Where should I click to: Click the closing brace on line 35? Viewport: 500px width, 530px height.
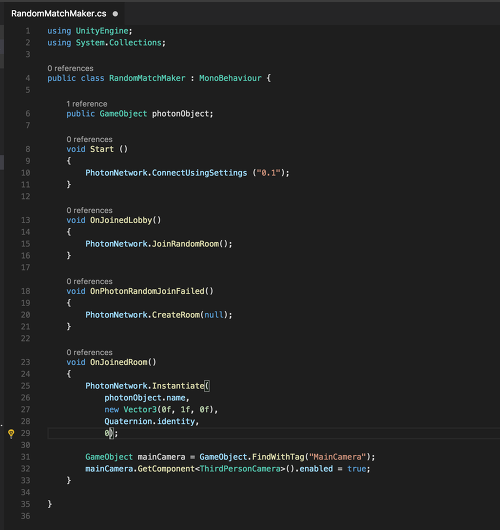click(x=50, y=504)
